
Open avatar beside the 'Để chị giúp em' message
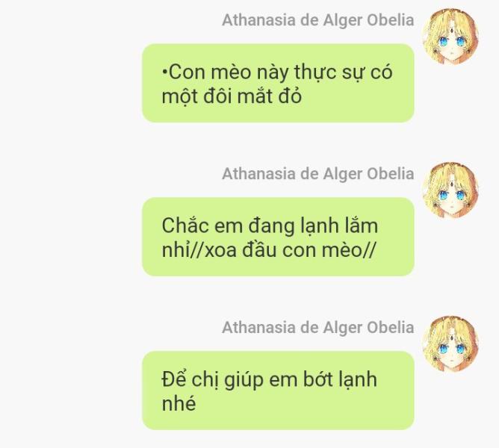click(450, 344)
